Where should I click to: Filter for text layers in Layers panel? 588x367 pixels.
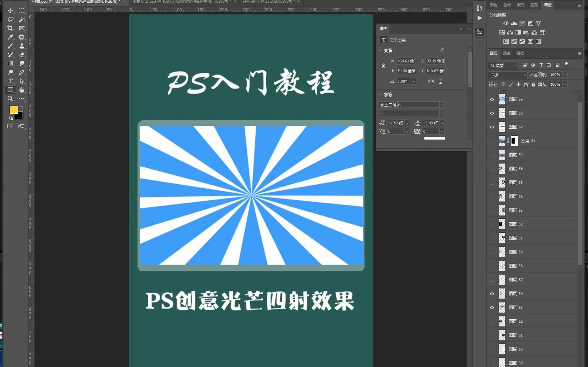(x=541, y=65)
